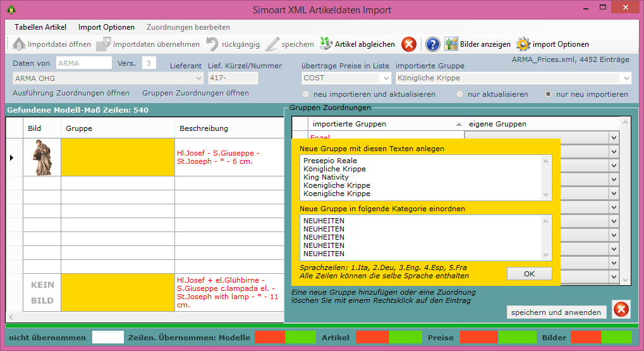Open COST price list dropdown
Screen dimensions: 644x351
(x=386, y=78)
